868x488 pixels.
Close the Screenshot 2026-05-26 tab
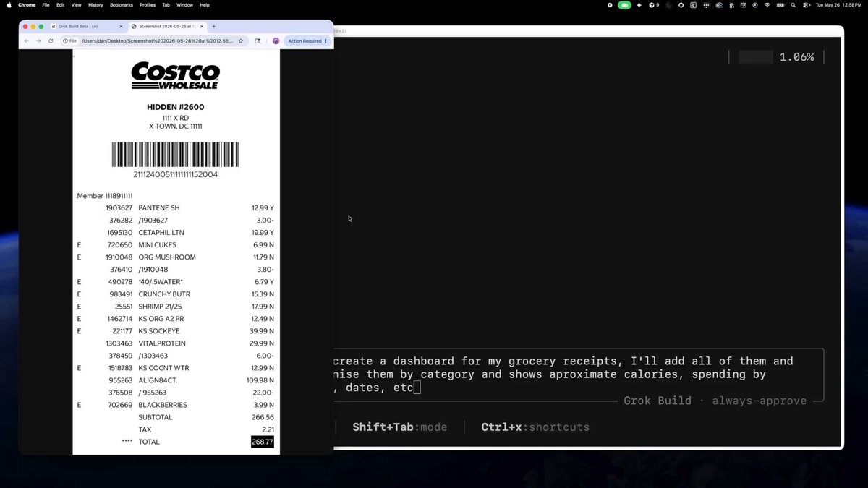pyautogui.click(x=203, y=26)
